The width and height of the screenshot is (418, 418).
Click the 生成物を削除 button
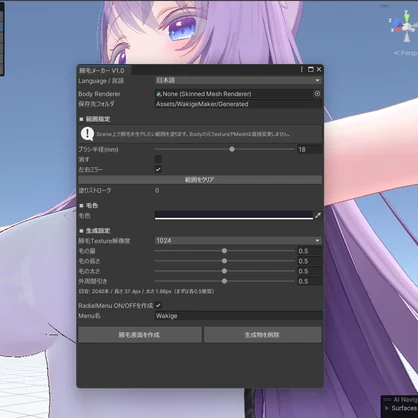click(x=263, y=335)
